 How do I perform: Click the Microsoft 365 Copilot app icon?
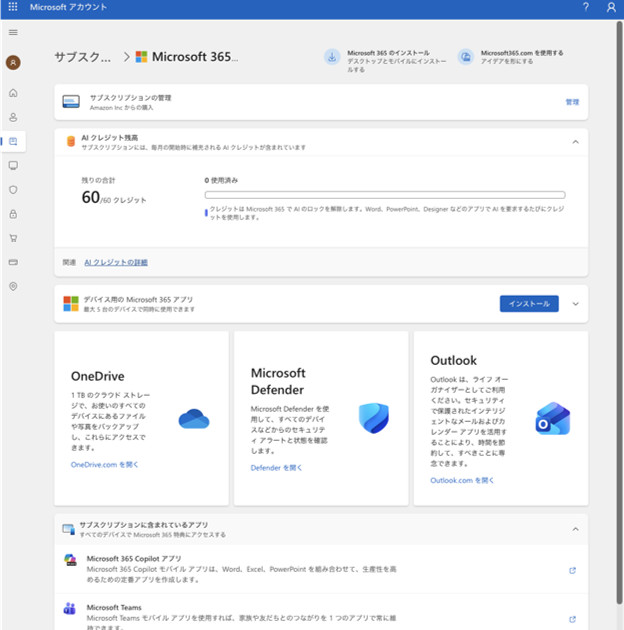click(70, 560)
